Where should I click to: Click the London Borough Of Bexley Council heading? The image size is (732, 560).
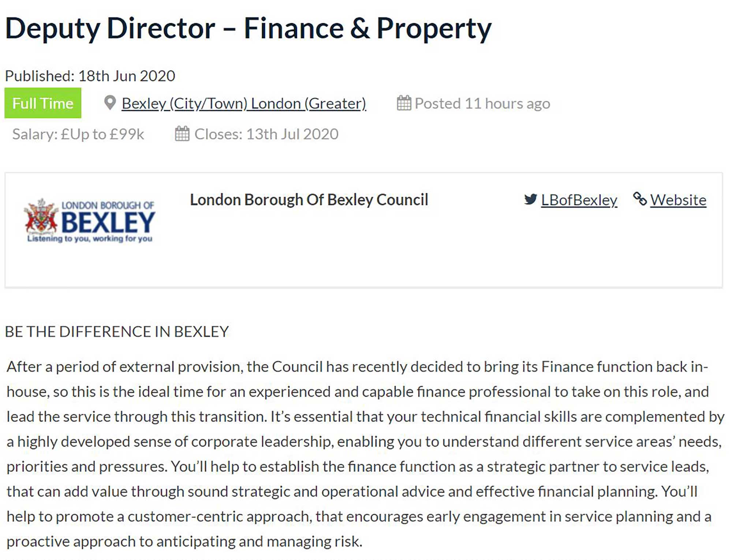[x=309, y=200]
